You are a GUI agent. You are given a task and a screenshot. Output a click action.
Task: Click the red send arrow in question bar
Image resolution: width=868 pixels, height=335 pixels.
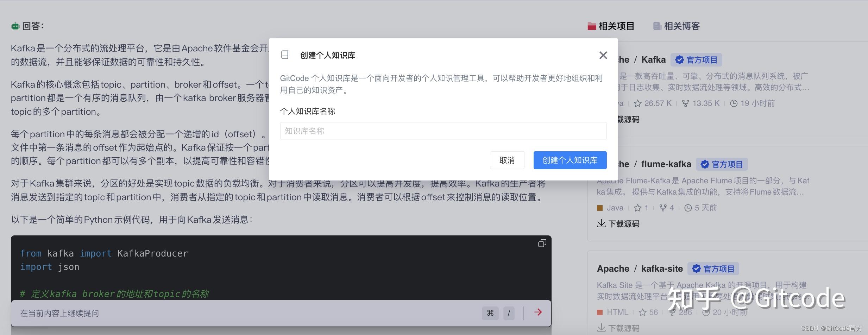point(538,312)
